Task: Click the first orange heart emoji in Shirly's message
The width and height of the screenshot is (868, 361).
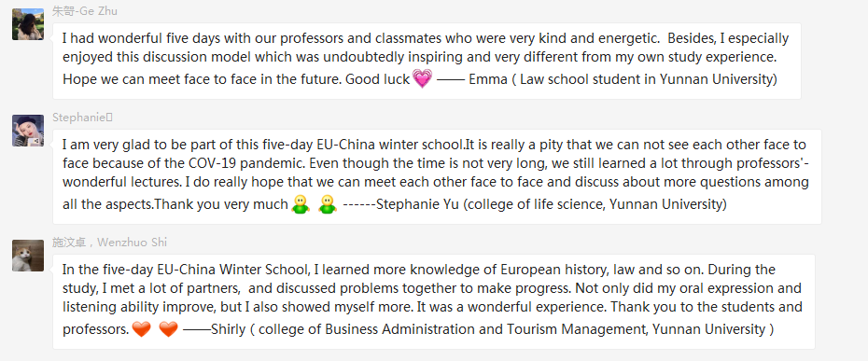Action: [141, 329]
